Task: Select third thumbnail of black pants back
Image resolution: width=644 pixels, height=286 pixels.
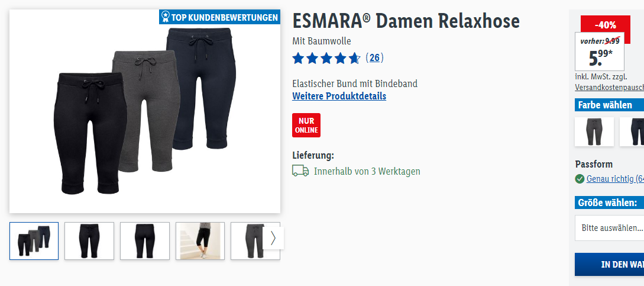Action: click(x=144, y=241)
